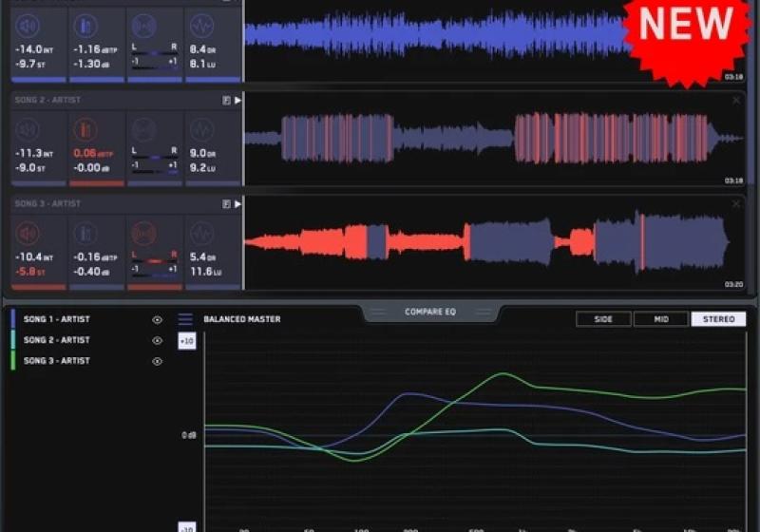Play Song 2 - Artist
This screenshot has height=532, width=760.
click(x=237, y=101)
